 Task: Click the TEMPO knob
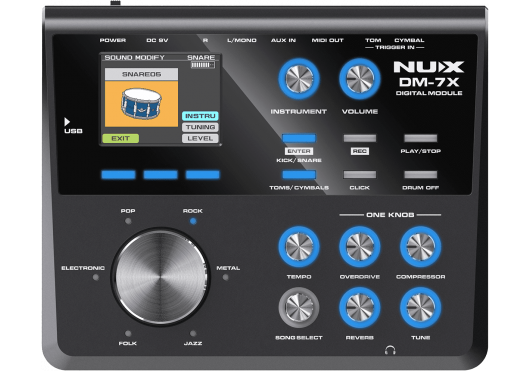coord(299,247)
